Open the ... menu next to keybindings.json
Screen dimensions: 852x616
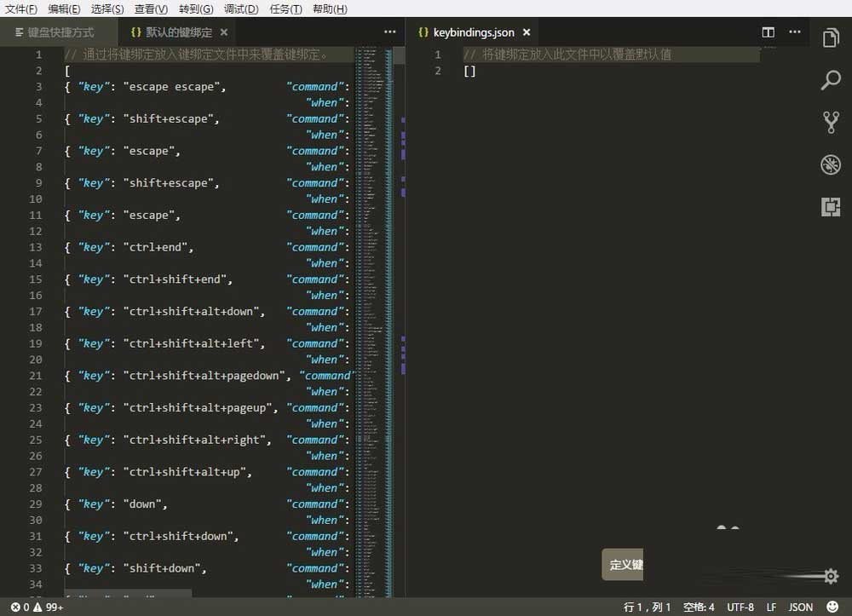click(795, 32)
